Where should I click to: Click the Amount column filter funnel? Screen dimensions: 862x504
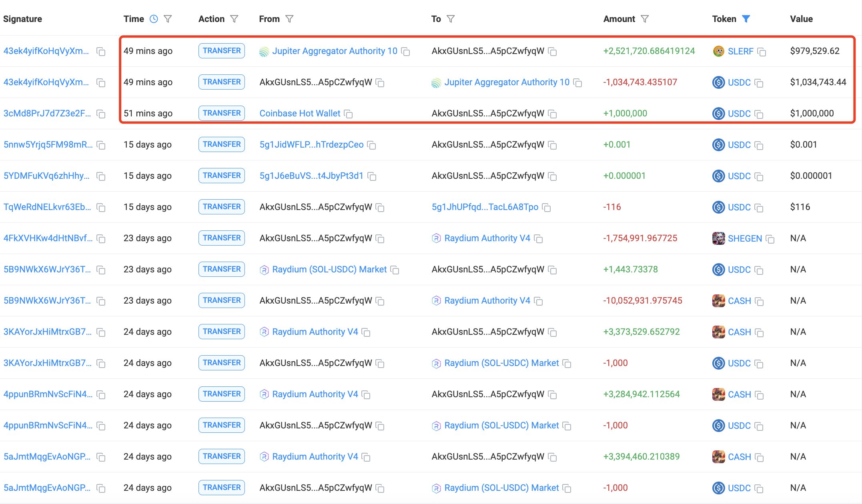tap(645, 19)
